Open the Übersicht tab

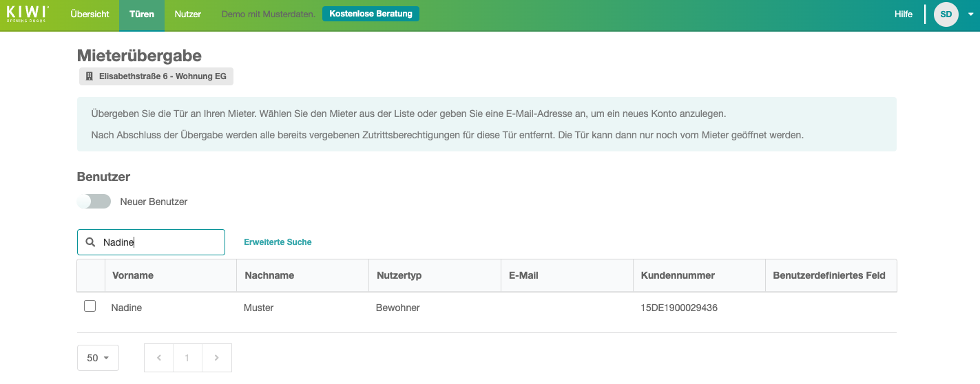pyautogui.click(x=90, y=14)
